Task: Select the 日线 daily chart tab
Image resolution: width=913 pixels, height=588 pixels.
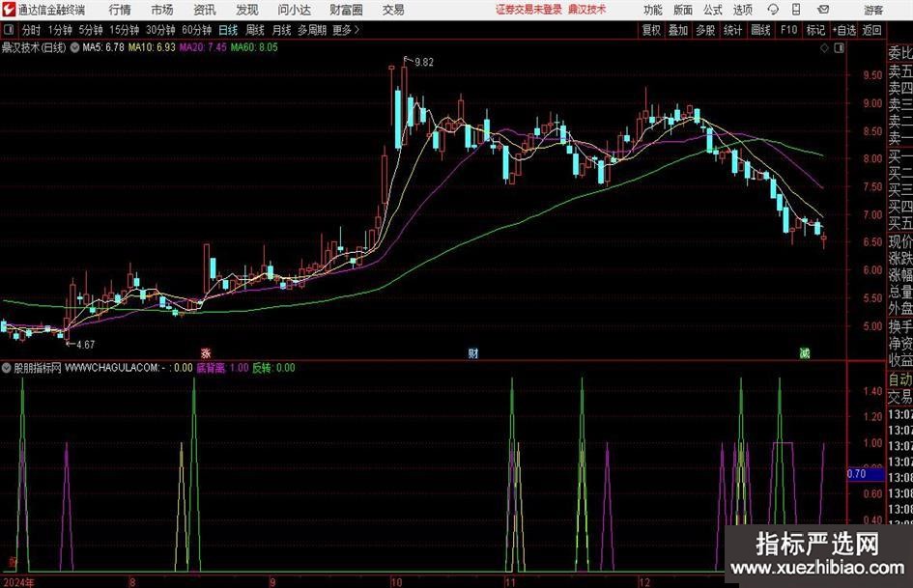Action: click(228, 30)
